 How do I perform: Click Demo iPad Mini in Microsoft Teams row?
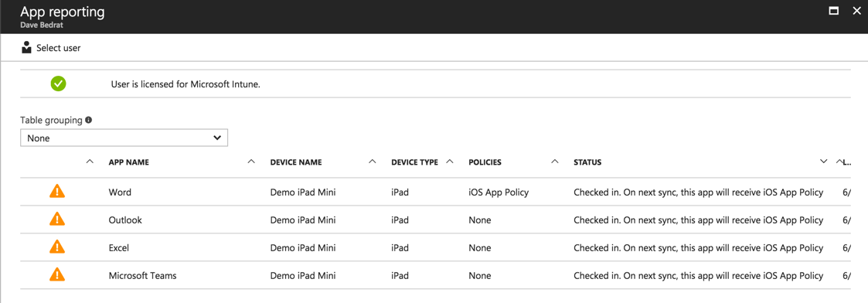click(x=303, y=275)
